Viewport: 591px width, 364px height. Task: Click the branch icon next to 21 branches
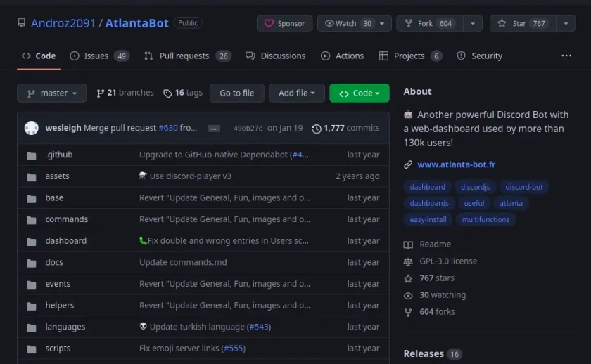tap(100, 93)
